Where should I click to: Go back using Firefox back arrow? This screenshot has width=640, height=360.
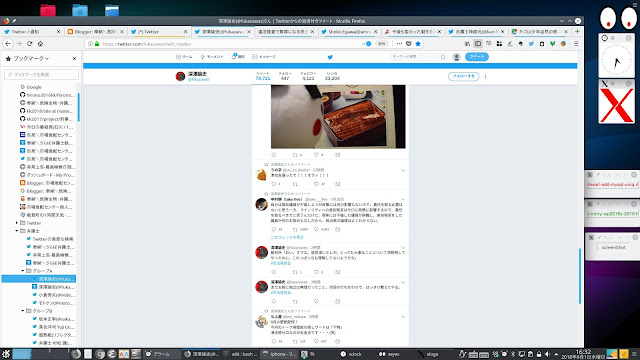pyautogui.click(x=8, y=44)
